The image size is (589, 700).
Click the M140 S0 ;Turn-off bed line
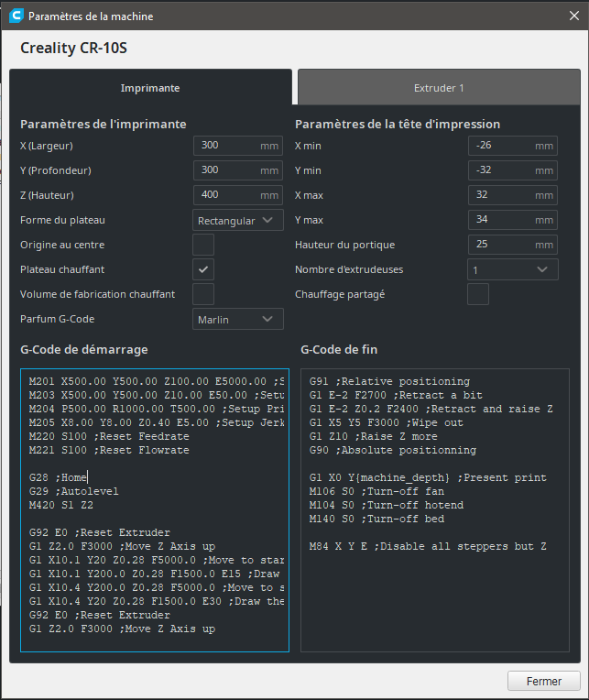(x=376, y=520)
